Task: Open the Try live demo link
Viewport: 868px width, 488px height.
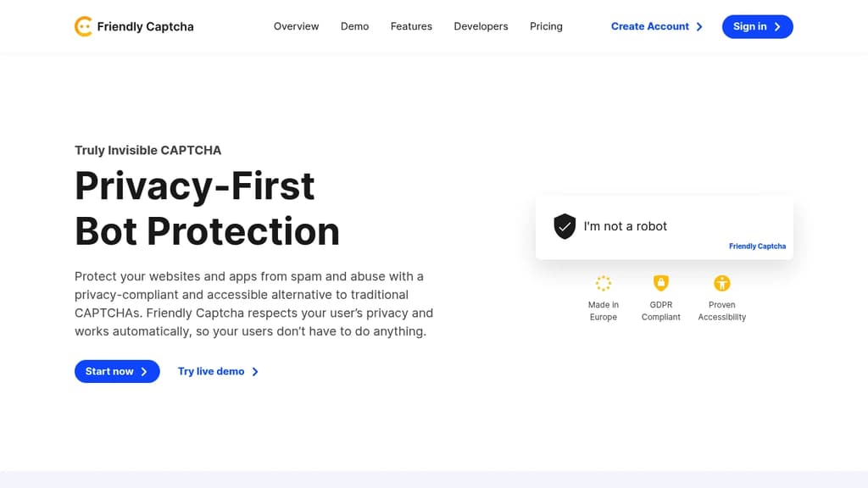Action: pos(211,372)
